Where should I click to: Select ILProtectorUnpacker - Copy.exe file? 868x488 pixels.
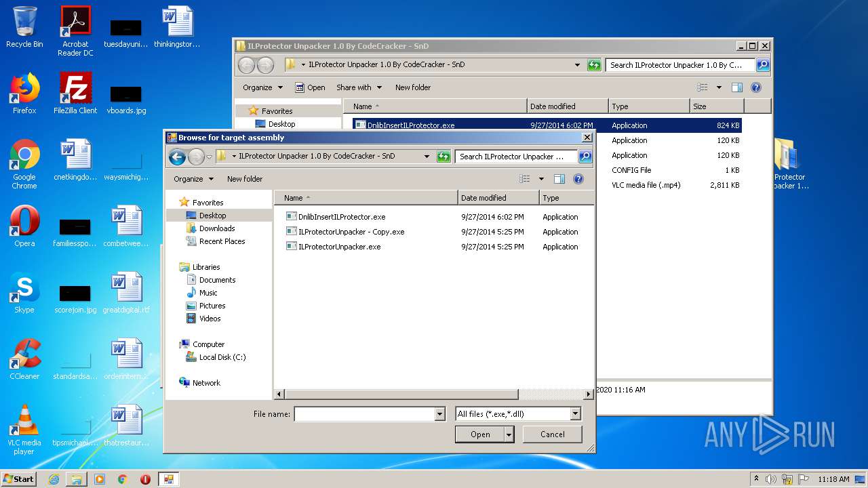coord(351,232)
